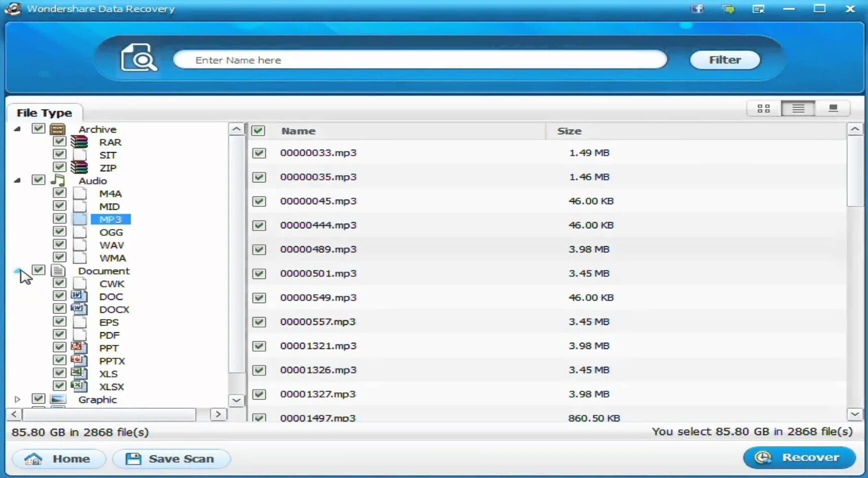
Task: Click the Audio music note icon
Action: point(58,180)
